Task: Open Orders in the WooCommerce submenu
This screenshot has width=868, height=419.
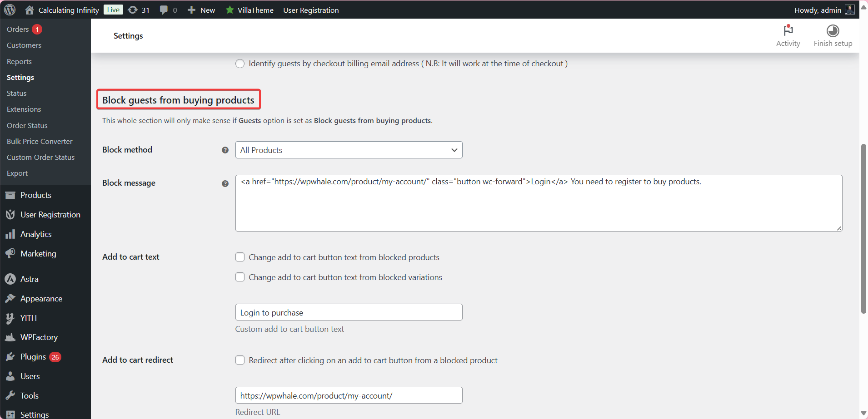Action: coord(18,29)
